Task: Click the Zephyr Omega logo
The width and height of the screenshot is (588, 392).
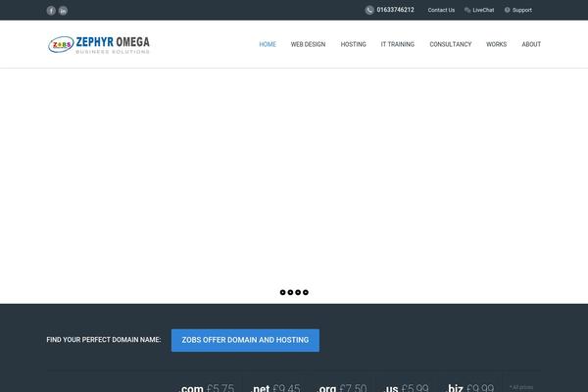Action: [x=99, y=45]
